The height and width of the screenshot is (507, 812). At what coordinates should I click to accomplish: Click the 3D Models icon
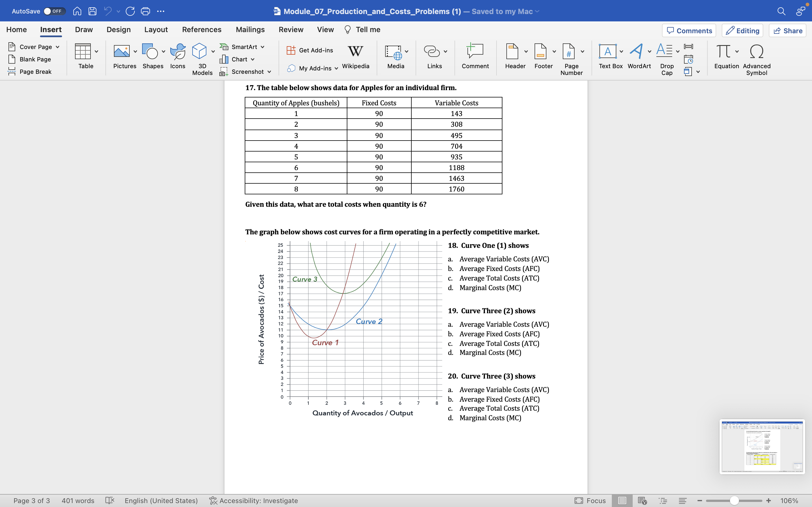tap(199, 52)
